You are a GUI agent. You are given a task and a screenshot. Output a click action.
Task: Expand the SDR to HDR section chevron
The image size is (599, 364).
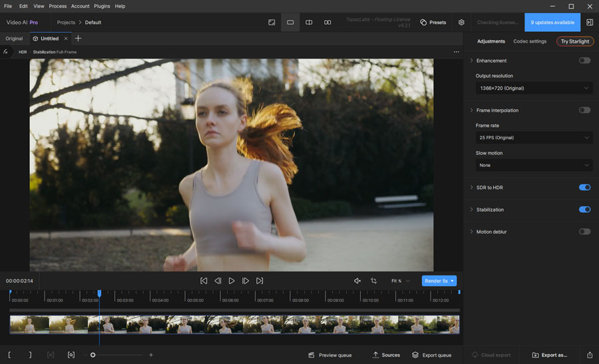click(471, 187)
